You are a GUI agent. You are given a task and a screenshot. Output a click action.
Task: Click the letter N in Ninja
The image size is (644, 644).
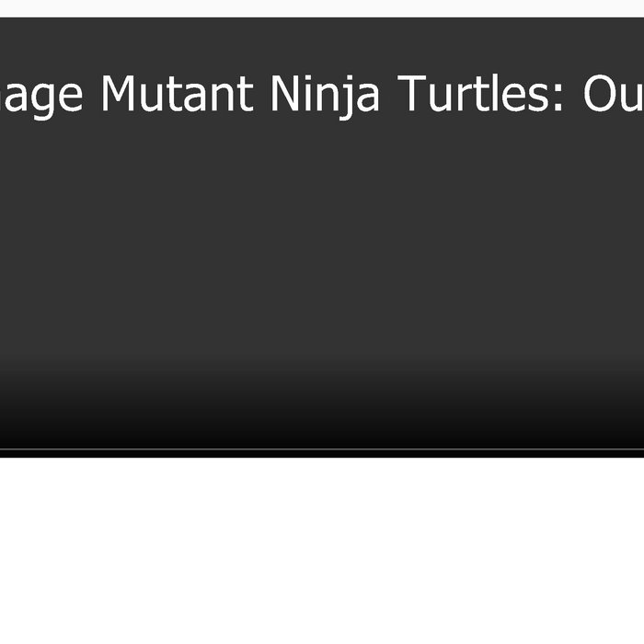point(285,94)
